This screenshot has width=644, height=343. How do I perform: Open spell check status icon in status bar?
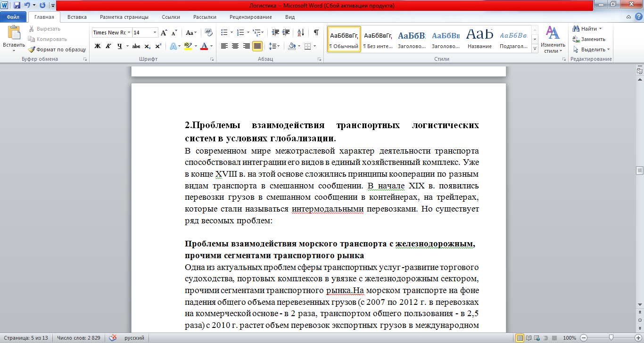tap(113, 338)
